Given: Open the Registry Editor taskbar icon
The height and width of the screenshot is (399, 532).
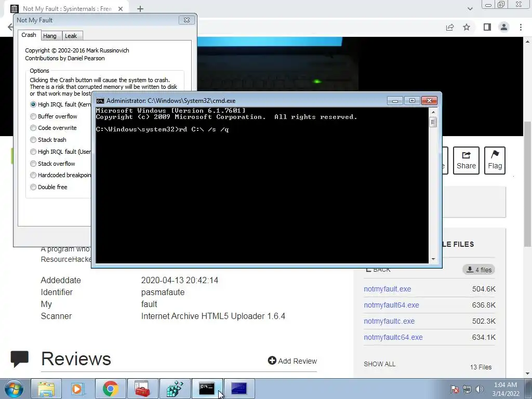Looking at the screenshot, I should (175, 389).
